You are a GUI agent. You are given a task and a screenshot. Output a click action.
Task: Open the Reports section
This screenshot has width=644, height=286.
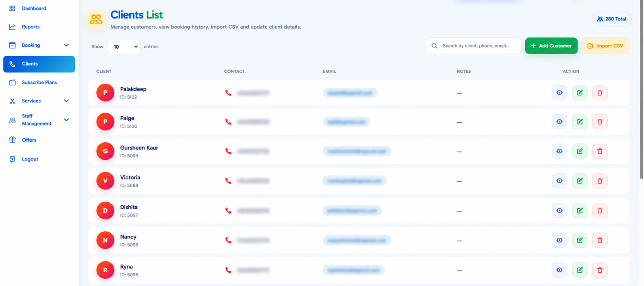tap(31, 27)
